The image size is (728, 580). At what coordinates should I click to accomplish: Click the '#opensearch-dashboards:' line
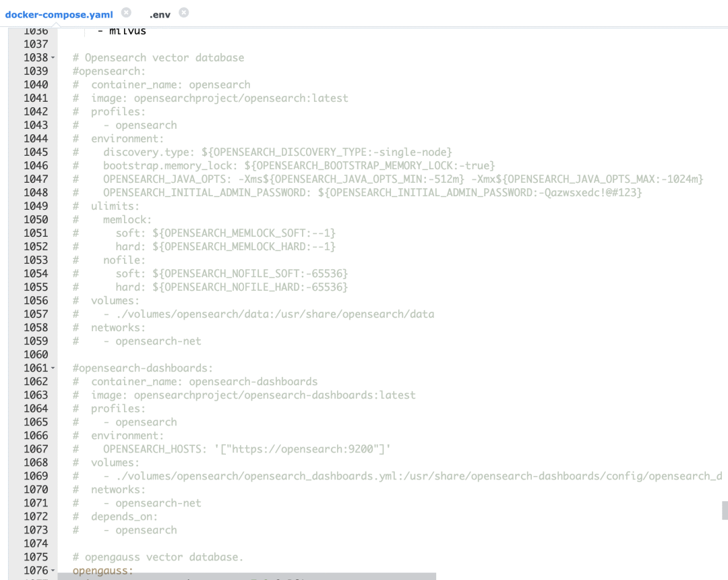(x=142, y=368)
